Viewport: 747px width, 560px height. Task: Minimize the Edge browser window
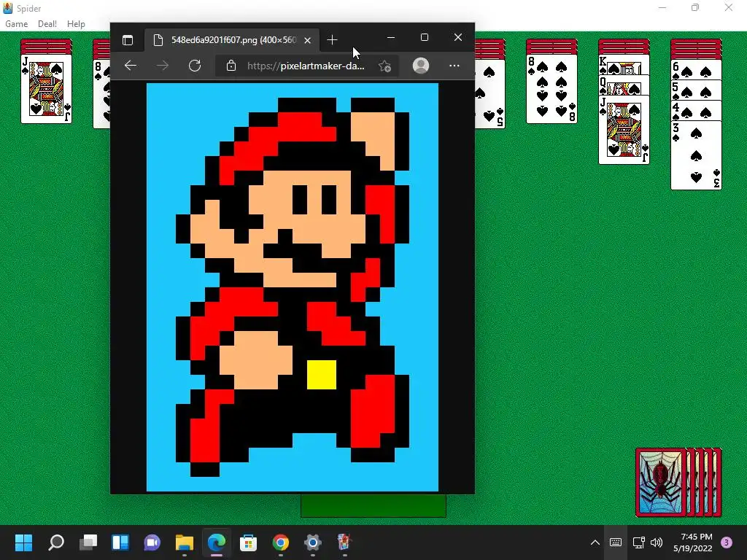[391, 37]
